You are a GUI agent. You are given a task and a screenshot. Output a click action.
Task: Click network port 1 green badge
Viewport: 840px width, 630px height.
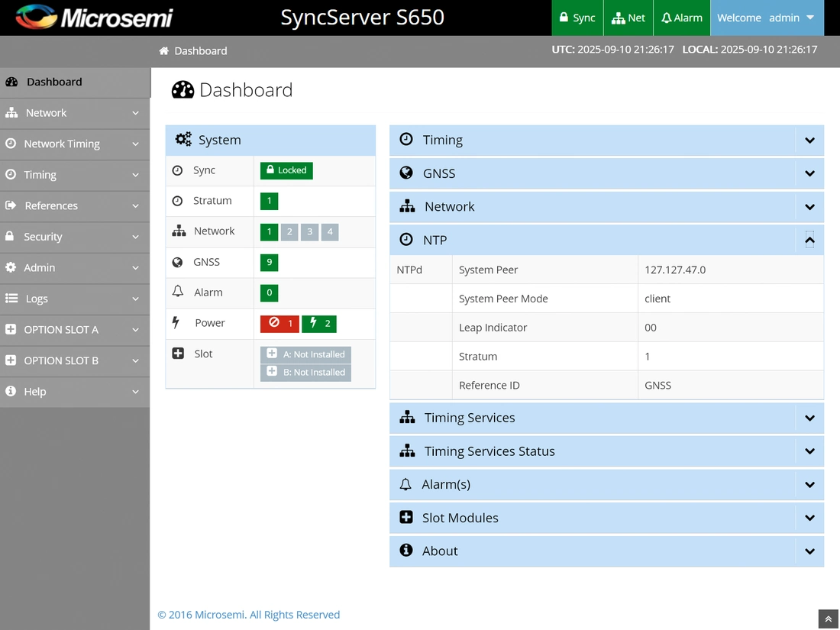(x=270, y=232)
